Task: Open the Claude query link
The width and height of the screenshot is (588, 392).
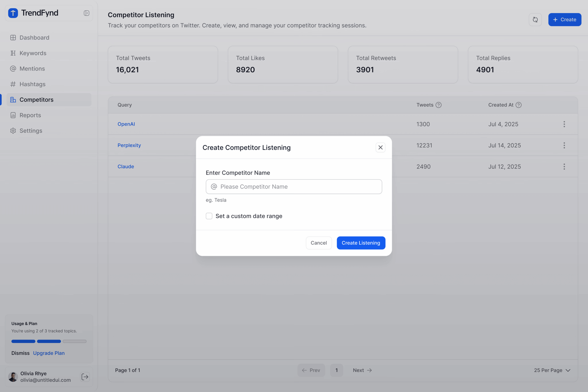Action: (x=126, y=166)
